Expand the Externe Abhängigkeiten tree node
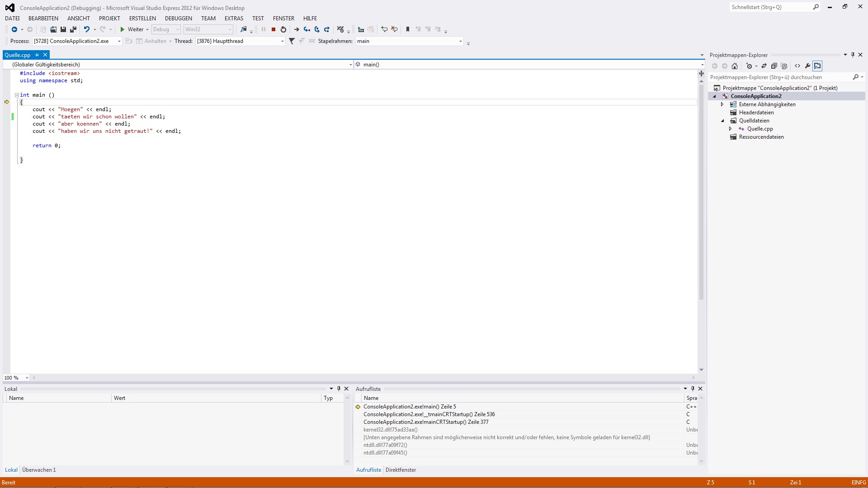The height and width of the screenshot is (488, 868). (722, 104)
